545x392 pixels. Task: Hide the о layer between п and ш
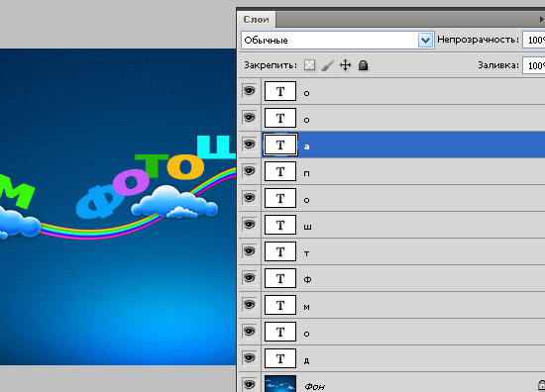pos(249,198)
